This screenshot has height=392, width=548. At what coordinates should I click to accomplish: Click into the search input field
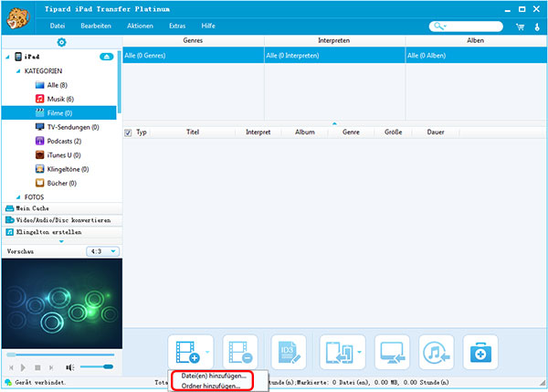tap(473, 26)
